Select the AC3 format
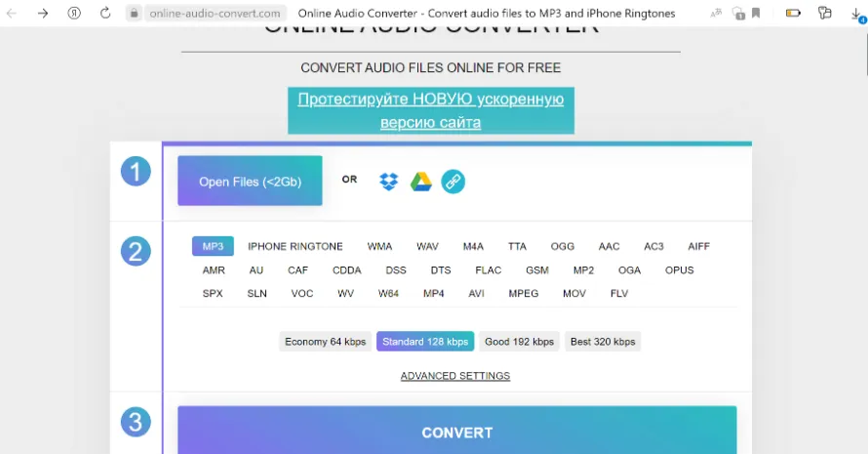Viewport: 868px width, 454px height. 653,246
